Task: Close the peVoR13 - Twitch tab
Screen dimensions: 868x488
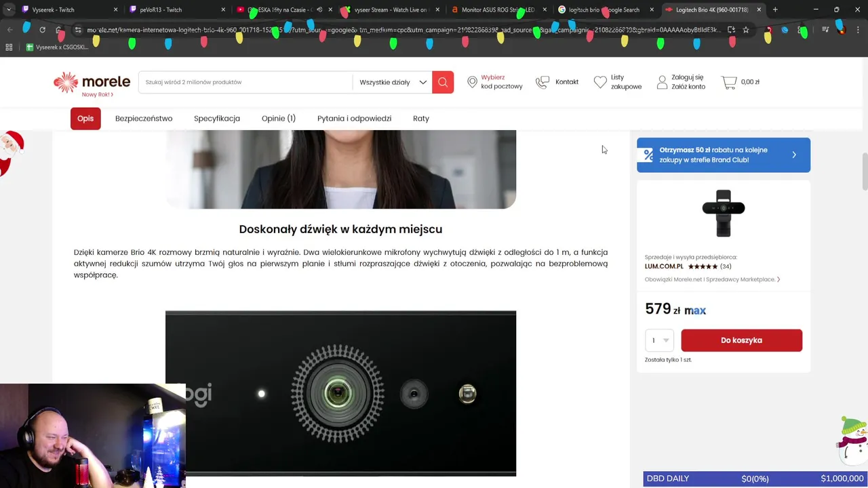Action: 223,9
